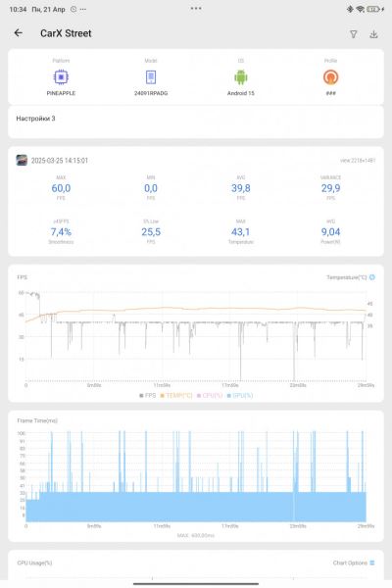Select the MAX FPS value 60,0
The height and width of the screenshot is (588, 392).
[61, 188]
